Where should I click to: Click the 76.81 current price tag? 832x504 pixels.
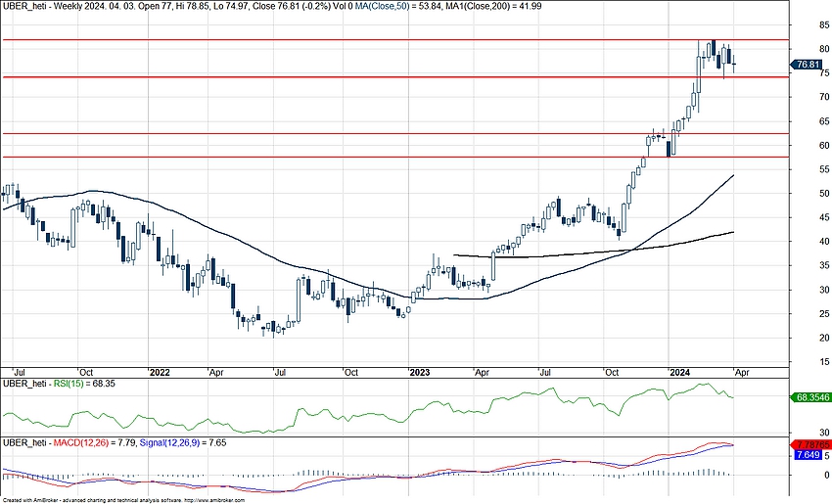point(808,65)
